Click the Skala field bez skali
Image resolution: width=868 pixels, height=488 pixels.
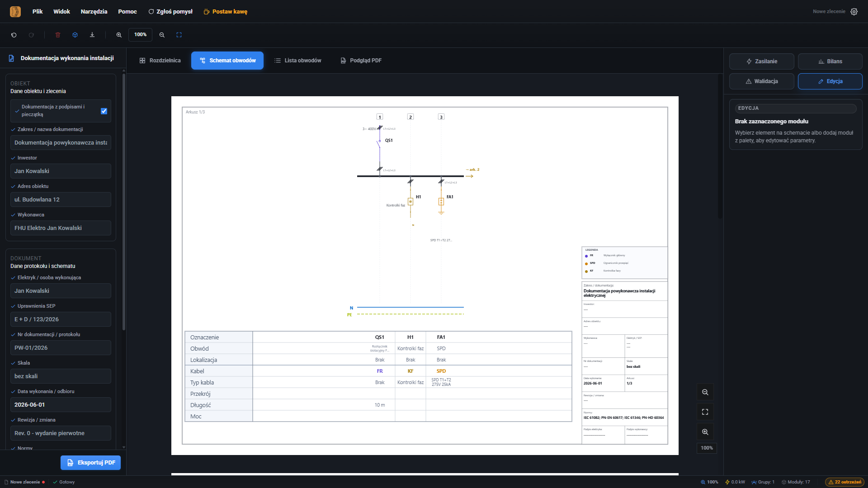point(61,376)
